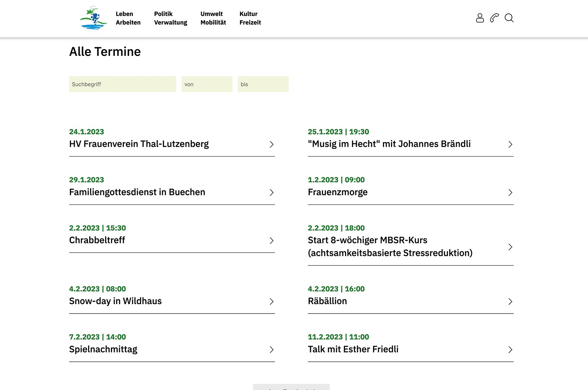Image resolution: width=588 pixels, height=390 pixels.
Task: Open Start 8-wöchiger MBSR-Kurs event
Action: pyautogui.click(x=390, y=247)
